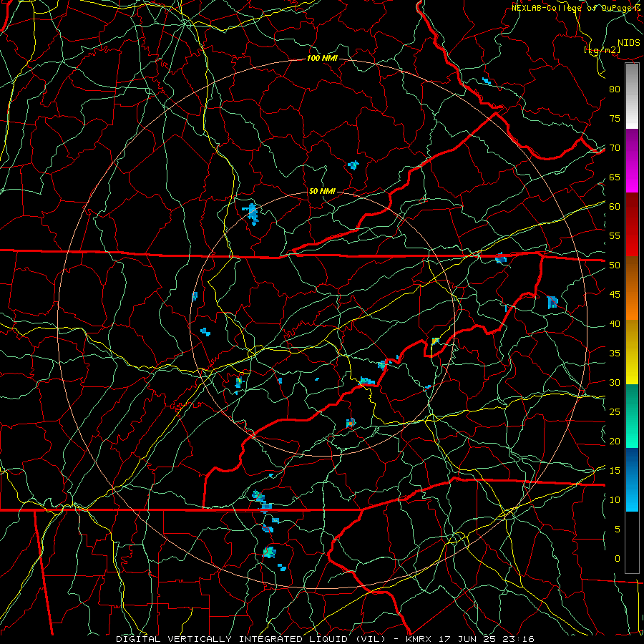Select the 50 value on the VIL scale
The width and height of the screenshot is (644, 644).
[615, 265]
